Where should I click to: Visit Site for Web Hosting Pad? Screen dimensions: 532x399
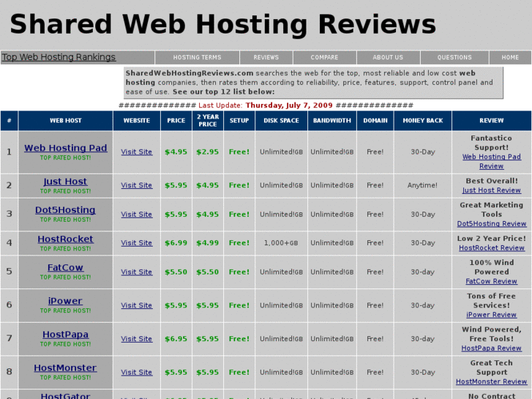[136, 152]
